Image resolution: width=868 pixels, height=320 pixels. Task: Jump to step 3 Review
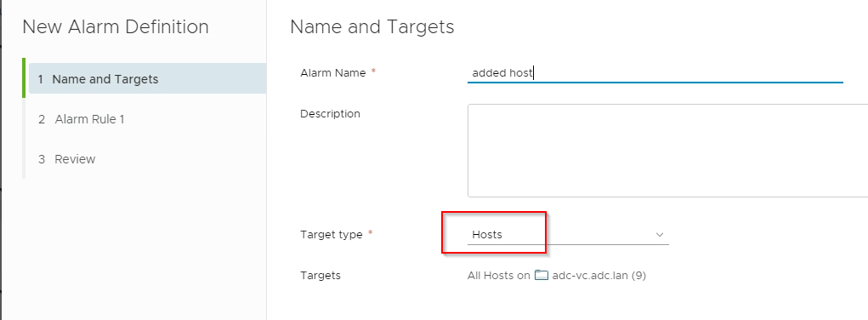tap(67, 159)
